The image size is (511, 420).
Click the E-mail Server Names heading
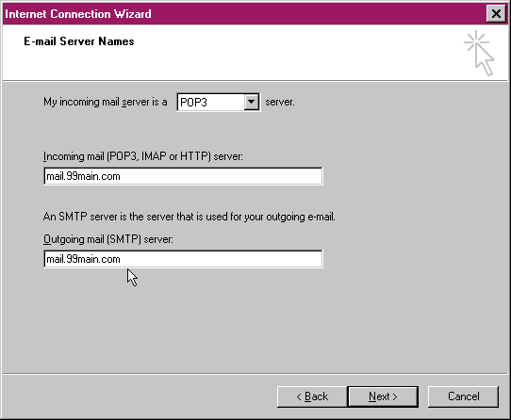[x=79, y=41]
